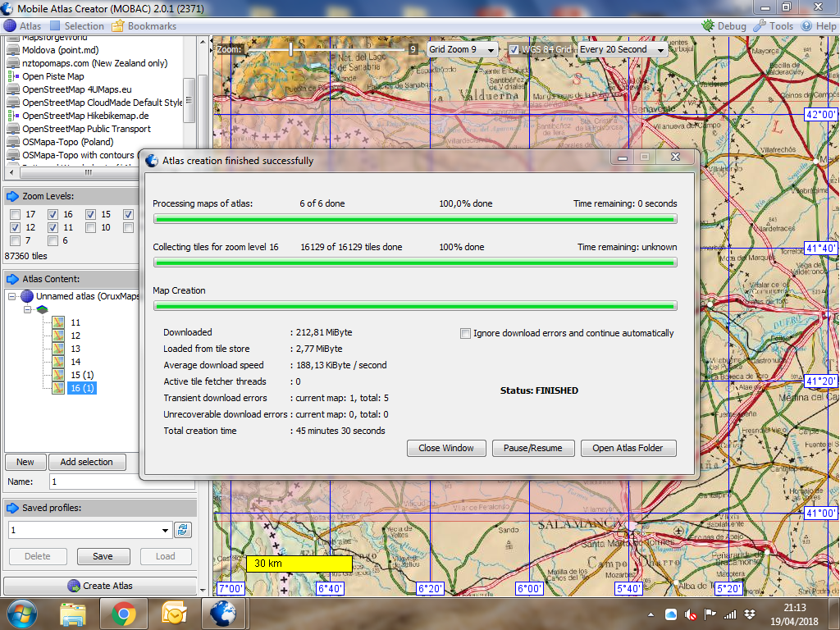Click the refresh profiles icon
840x630 pixels.
pyautogui.click(x=183, y=531)
